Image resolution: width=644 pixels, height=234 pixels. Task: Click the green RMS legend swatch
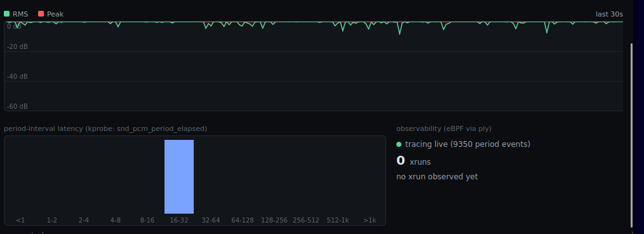coord(6,14)
